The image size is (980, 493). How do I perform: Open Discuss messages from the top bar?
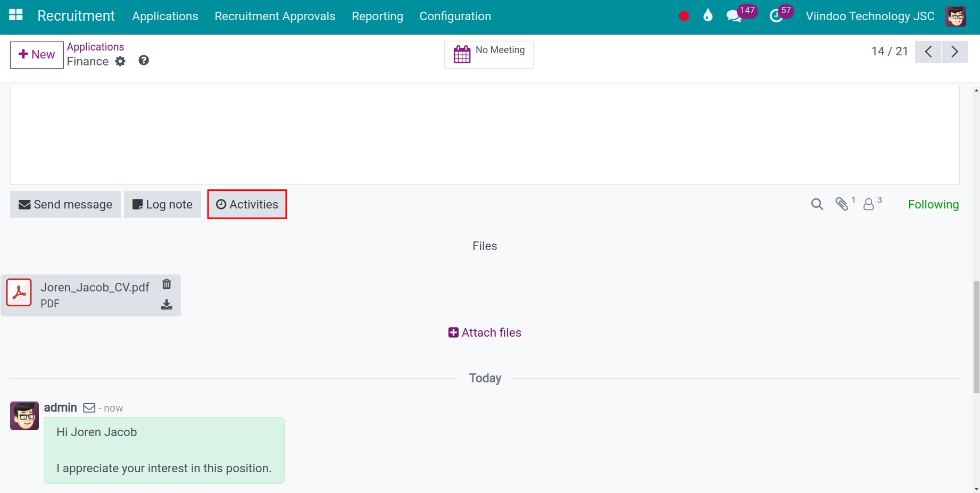[734, 15]
